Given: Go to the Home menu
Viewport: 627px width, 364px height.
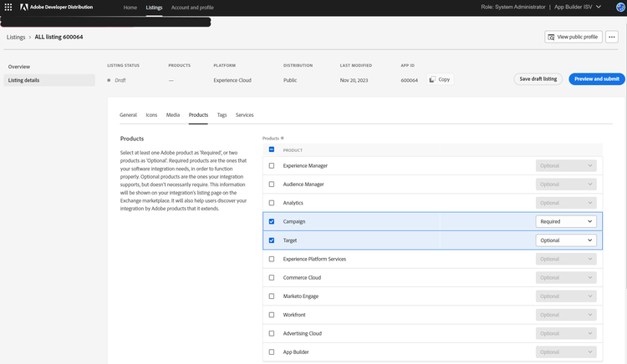Looking at the screenshot, I should coord(130,8).
